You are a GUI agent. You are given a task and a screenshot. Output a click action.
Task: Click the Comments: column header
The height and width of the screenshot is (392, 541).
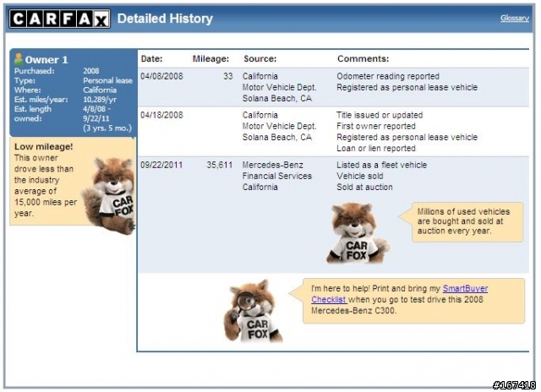click(x=363, y=58)
